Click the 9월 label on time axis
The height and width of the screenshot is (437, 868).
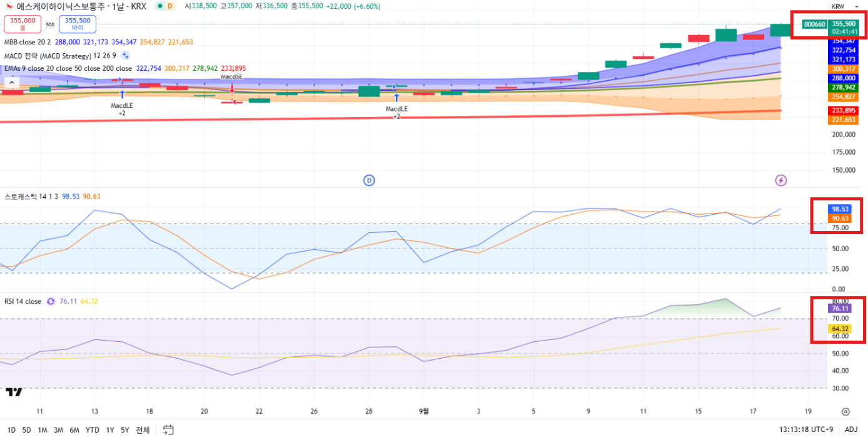[x=425, y=411]
